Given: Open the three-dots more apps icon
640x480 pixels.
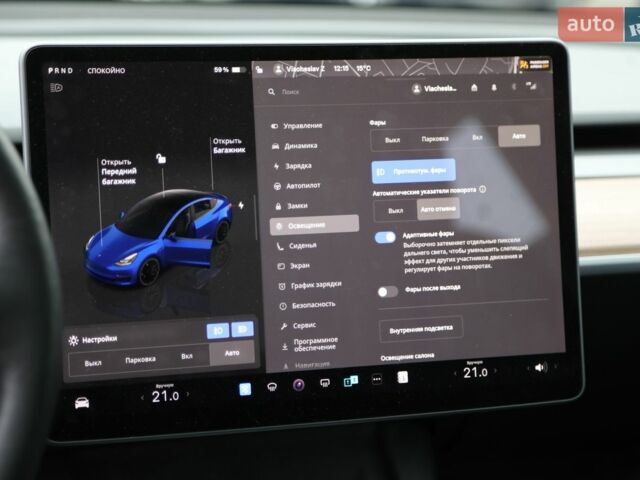Looking at the screenshot, I should pyautogui.click(x=377, y=380).
